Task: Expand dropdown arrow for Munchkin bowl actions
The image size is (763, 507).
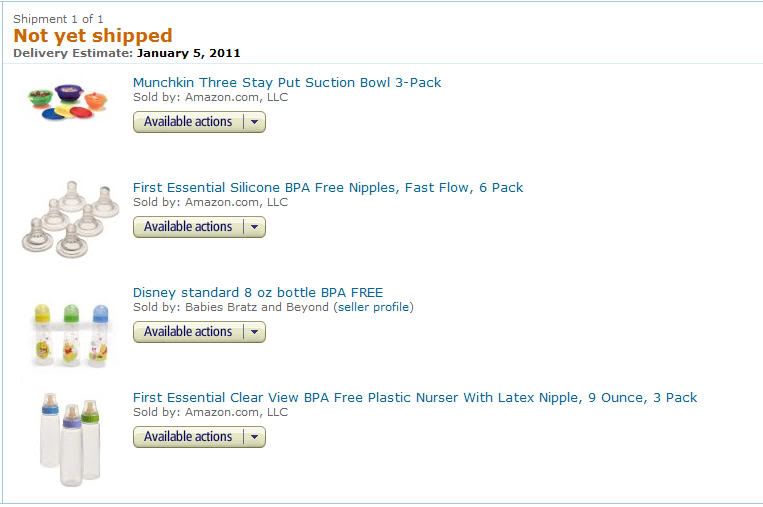Action: (x=254, y=122)
